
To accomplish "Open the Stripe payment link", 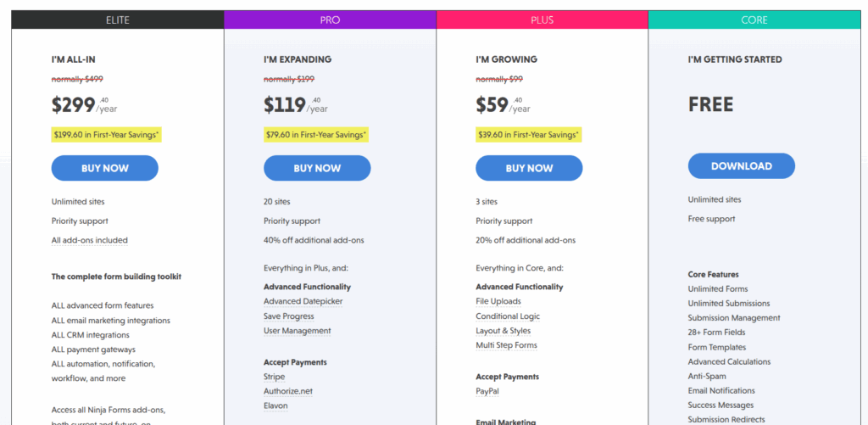I will click(x=274, y=377).
